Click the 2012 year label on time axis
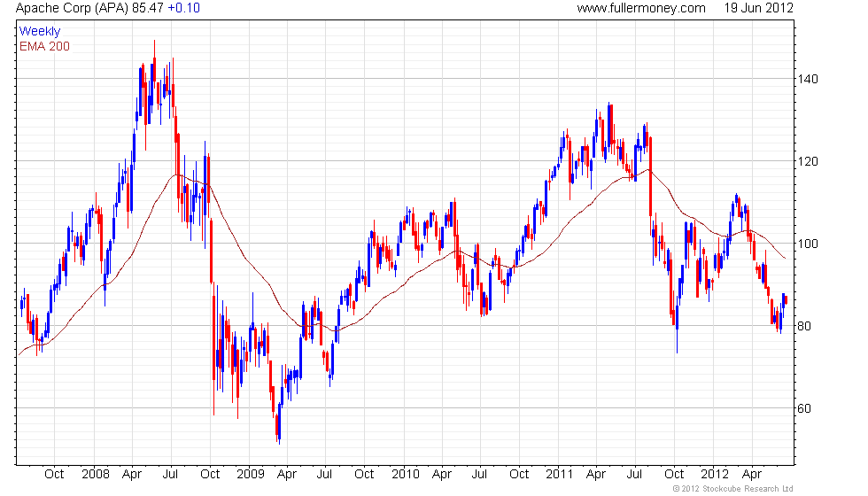This screenshot has width=868, height=496. coord(715,475)
